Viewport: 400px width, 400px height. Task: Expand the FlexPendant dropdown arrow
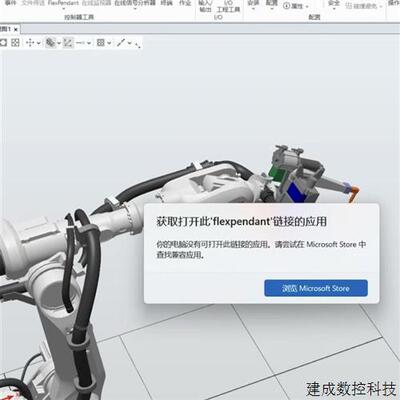pos(63,9)
